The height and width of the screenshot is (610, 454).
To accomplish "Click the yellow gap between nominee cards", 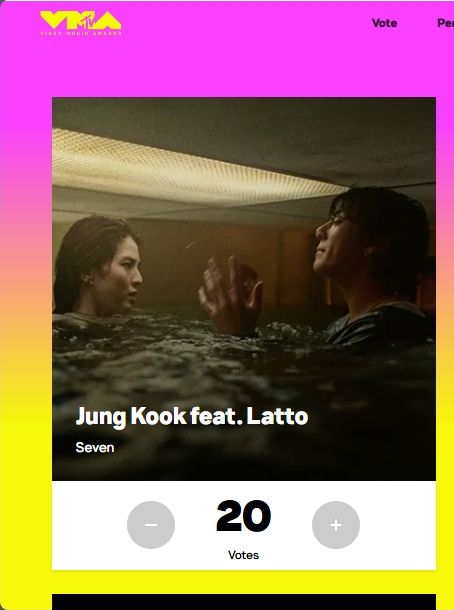I will 244,582.
